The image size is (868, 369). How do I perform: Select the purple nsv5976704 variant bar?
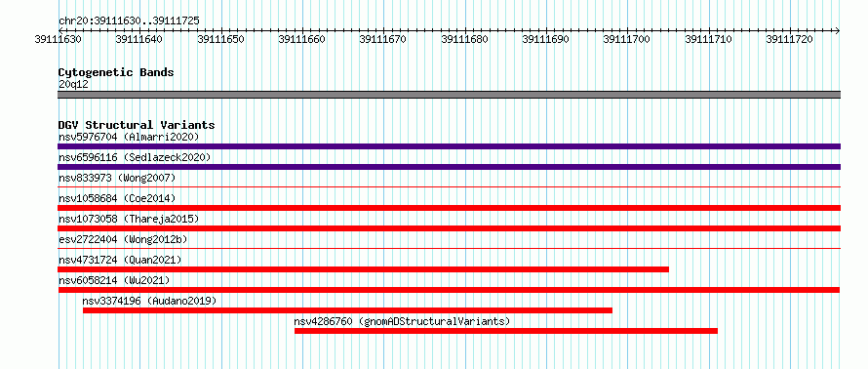(449, 146)
